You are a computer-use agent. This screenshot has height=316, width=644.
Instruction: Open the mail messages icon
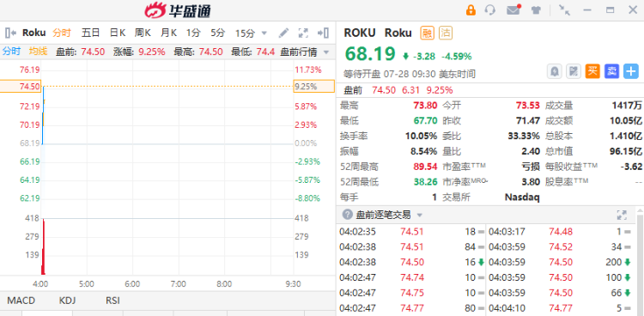tap(513, 9)
